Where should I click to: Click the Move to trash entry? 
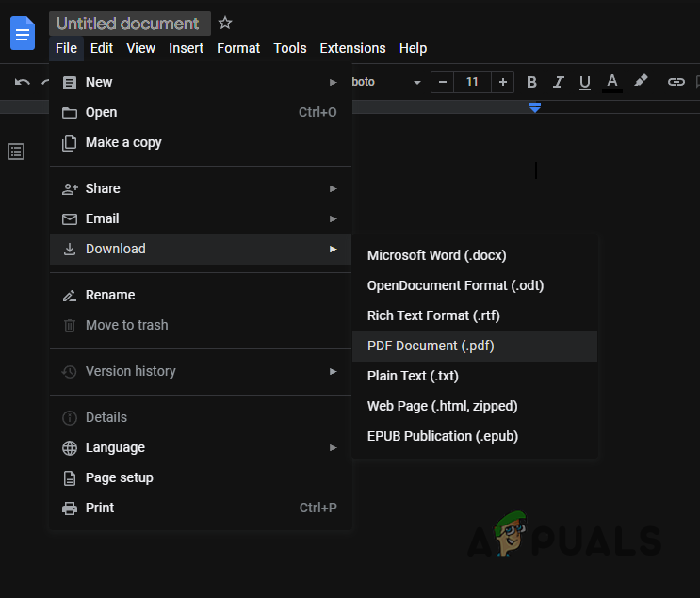[201, 325]
